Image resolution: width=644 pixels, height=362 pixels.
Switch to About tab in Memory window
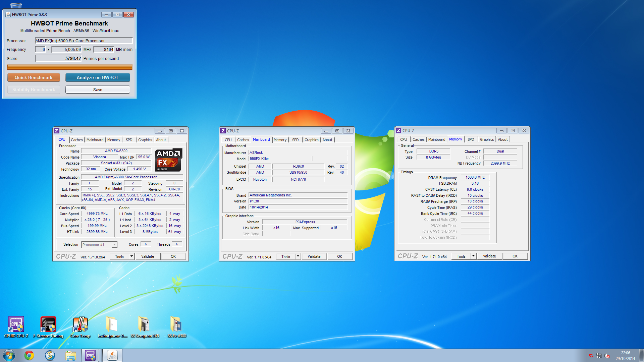[x=502, y=139]
